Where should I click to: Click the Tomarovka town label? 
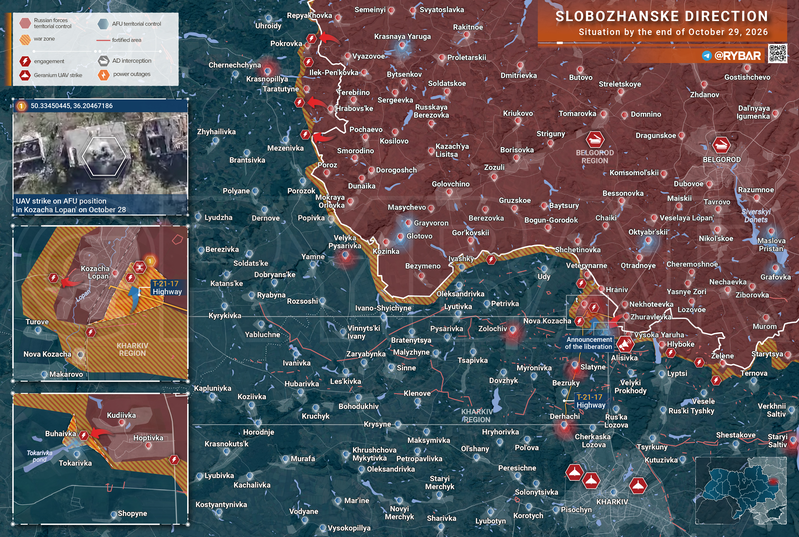[577, 113]
